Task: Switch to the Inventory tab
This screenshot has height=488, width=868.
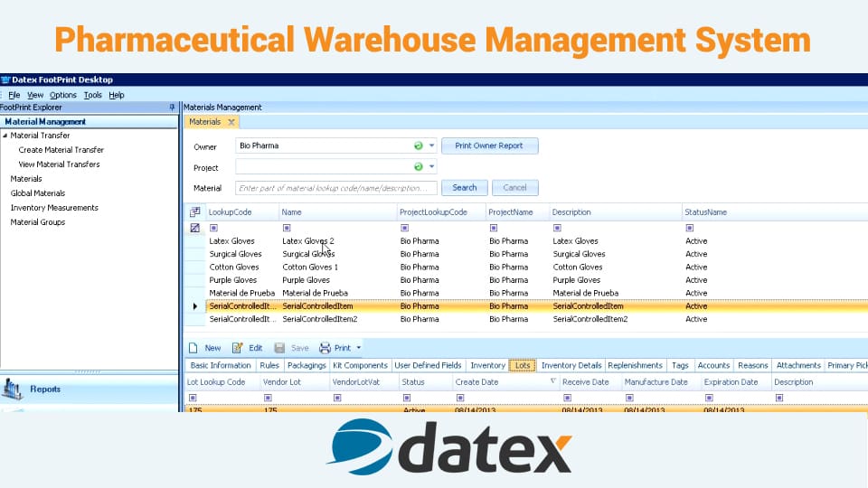Action: [487, 365]
